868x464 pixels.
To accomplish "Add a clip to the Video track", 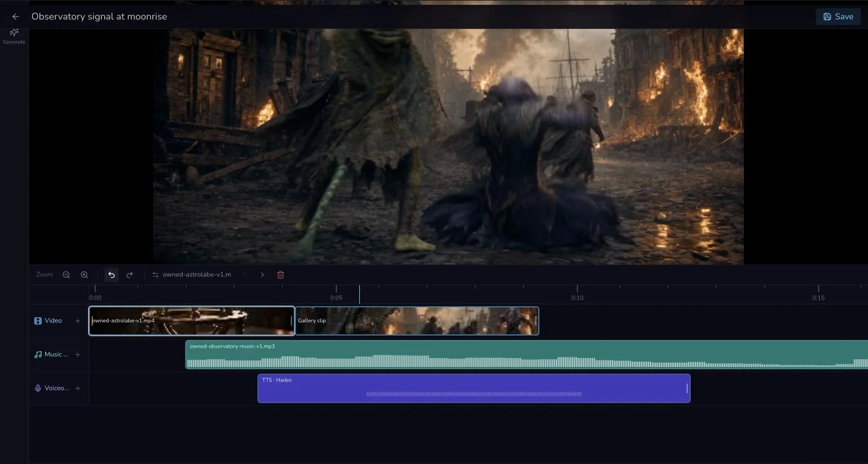I will pyautogui.click(x=78, y=321).
